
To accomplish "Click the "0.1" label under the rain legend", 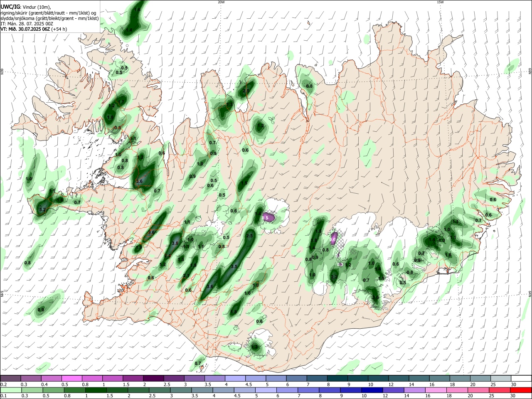I will pos(4,396).
